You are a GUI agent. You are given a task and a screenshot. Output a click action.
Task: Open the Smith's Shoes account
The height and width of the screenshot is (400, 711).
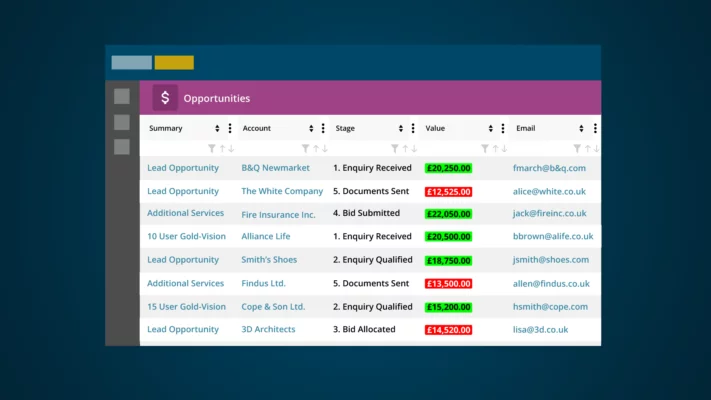(269, 259)
